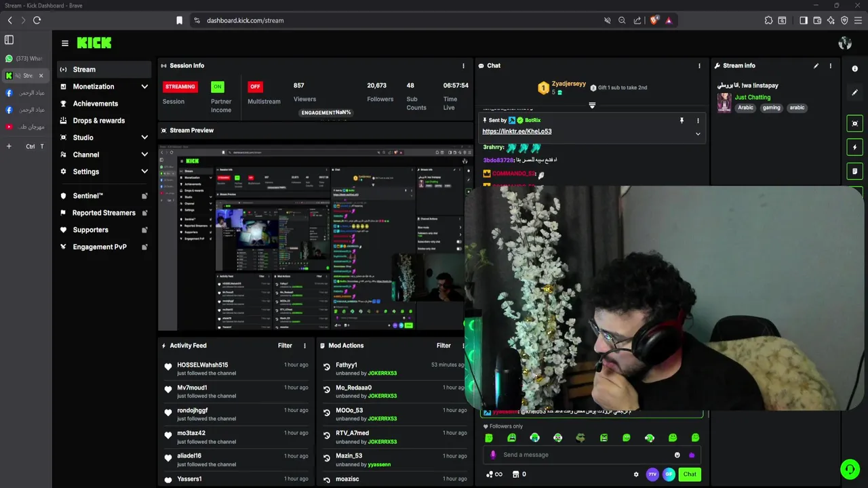Click the browser address bar URL
868x488 pixels.
tap(245, 20)
